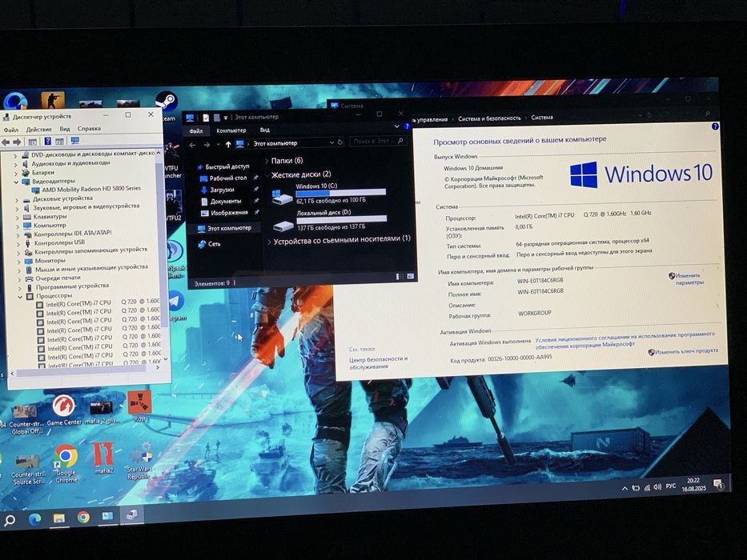Select Локальный диск (D:) drive

coord(330,221)
